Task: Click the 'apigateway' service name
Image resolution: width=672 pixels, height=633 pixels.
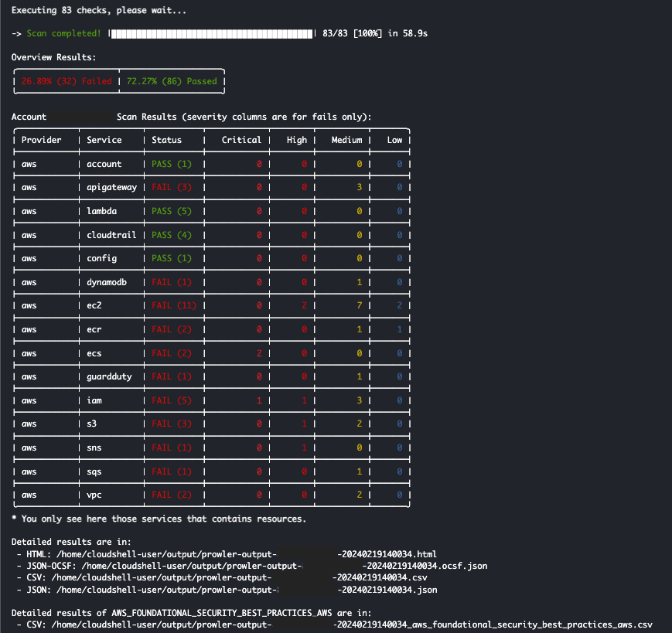Action: click(112, 188)
